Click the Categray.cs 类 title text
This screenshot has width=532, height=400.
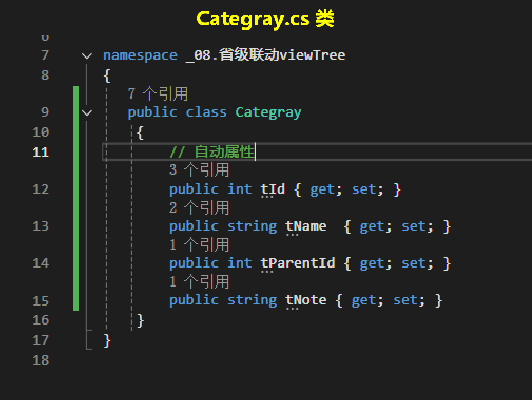coord(265,19)
